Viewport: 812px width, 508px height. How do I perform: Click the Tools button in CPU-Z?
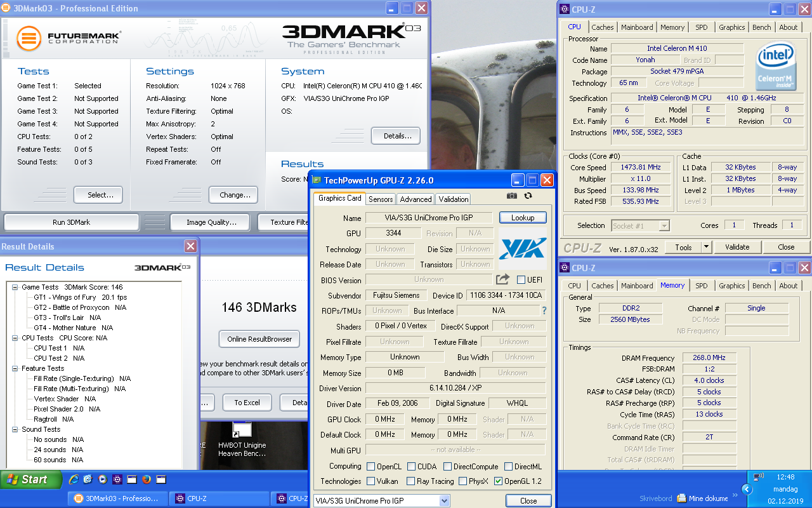tap(683, 247)
